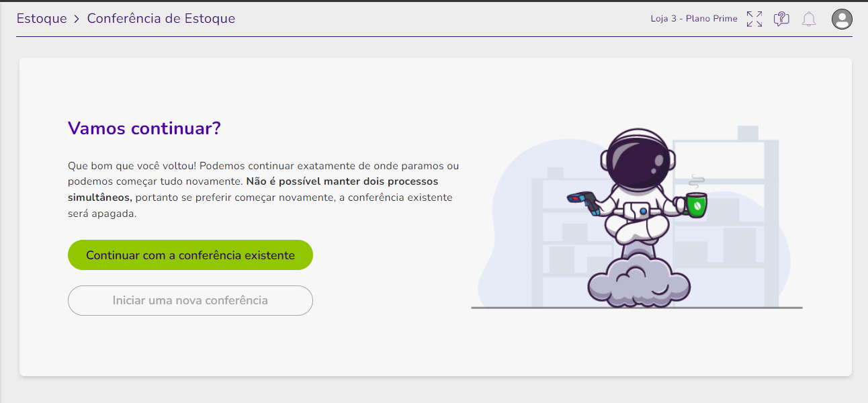Open the help chat question icon
Screen dimensions: 868x403
tap(781, 19)
